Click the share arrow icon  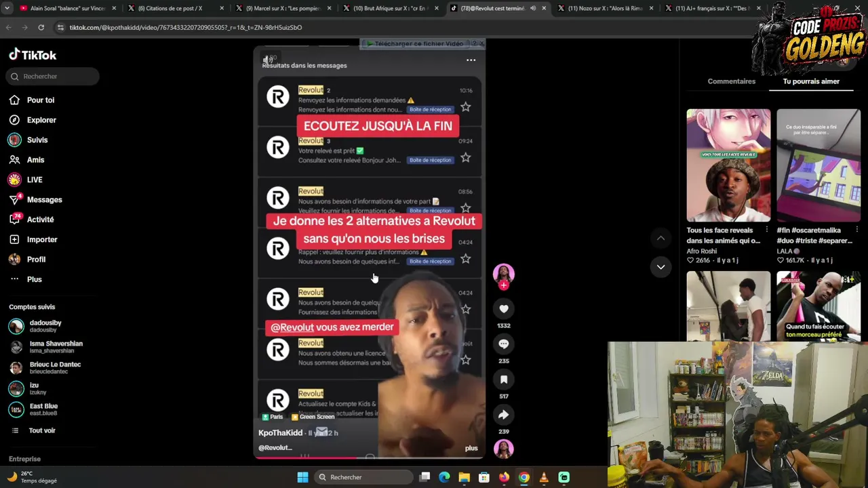tap(503, 415)
